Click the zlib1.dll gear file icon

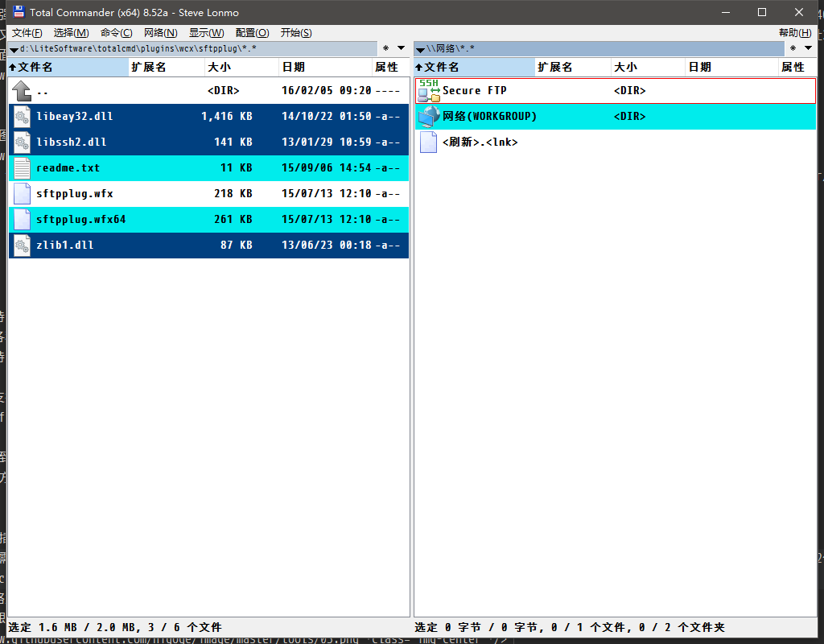click(22, 245)
